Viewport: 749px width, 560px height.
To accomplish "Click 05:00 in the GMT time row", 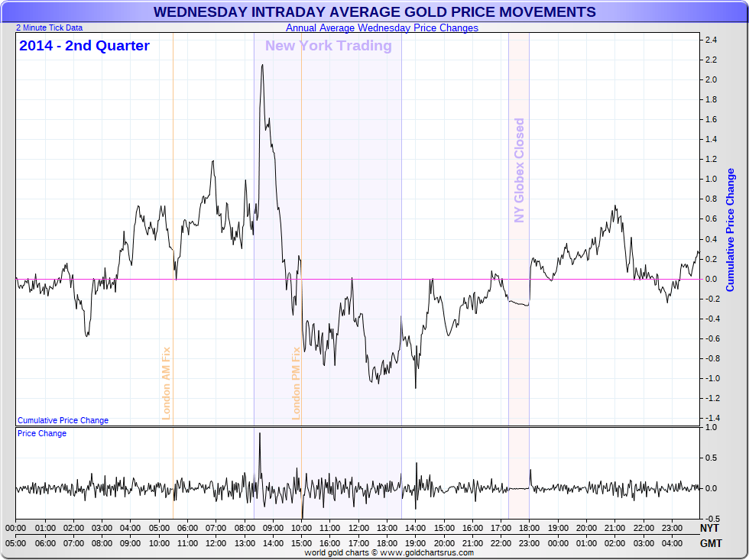I will (16, 543).
